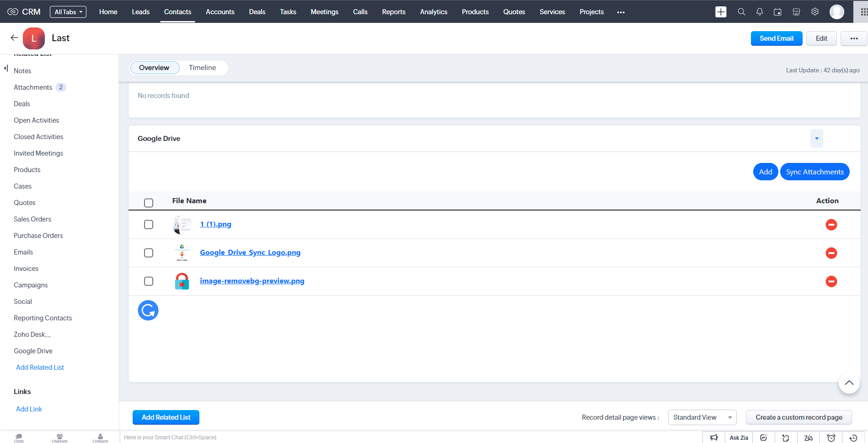Viewport: 868px width, 443px height.
Task: Go to the Deals tab
Action: coord(257,12)
